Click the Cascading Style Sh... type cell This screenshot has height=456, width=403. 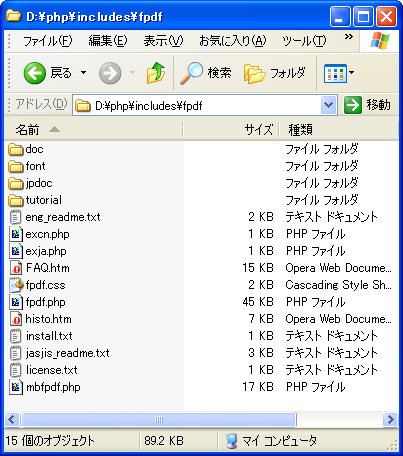338,285
